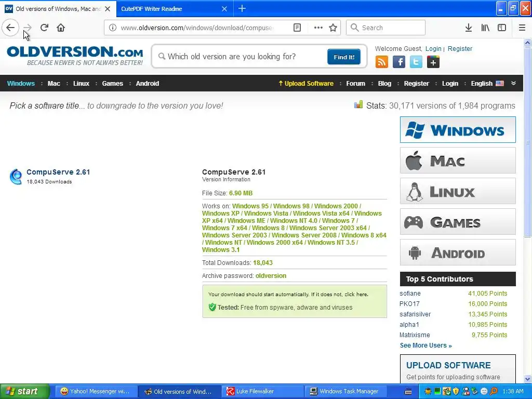The height and width of the screenshot is (399, 532).
Task: Open contributor safarisilver's profile
Action: (415, 314)
